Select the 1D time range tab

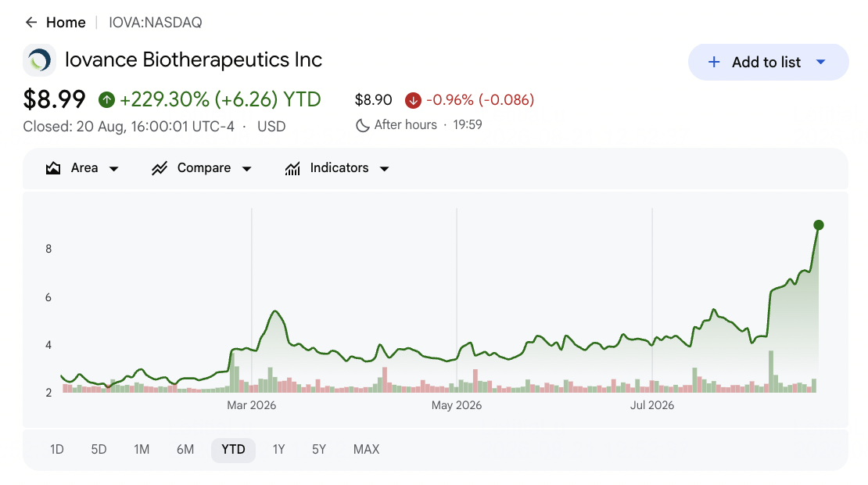[x=57, y=450]
